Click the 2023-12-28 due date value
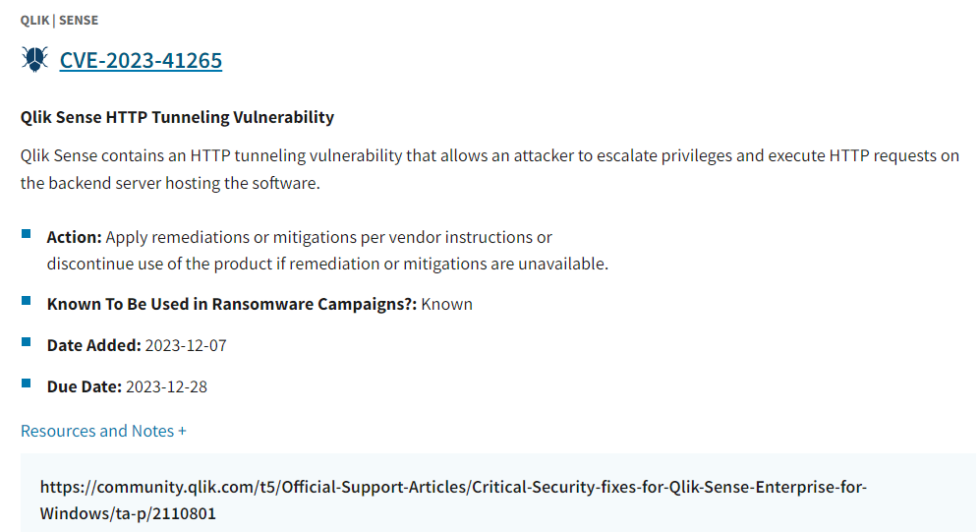 (x=166, y=386)
